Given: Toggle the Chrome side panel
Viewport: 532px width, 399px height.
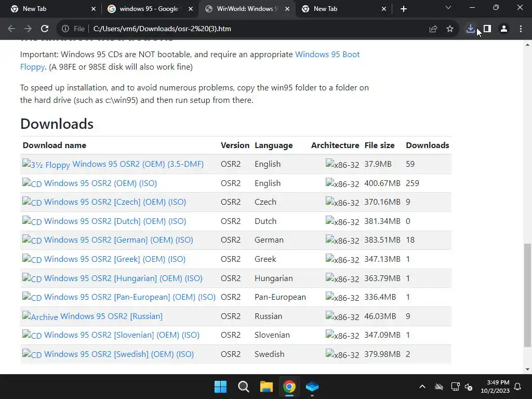Looking at the screenshot, I should (487, 29).
